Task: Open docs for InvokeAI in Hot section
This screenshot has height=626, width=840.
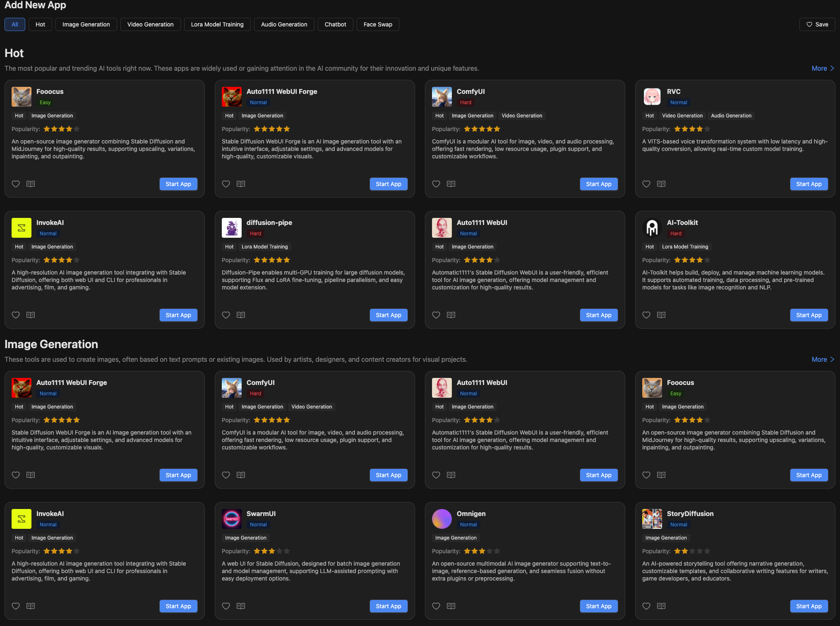Action: click(31, 315)
